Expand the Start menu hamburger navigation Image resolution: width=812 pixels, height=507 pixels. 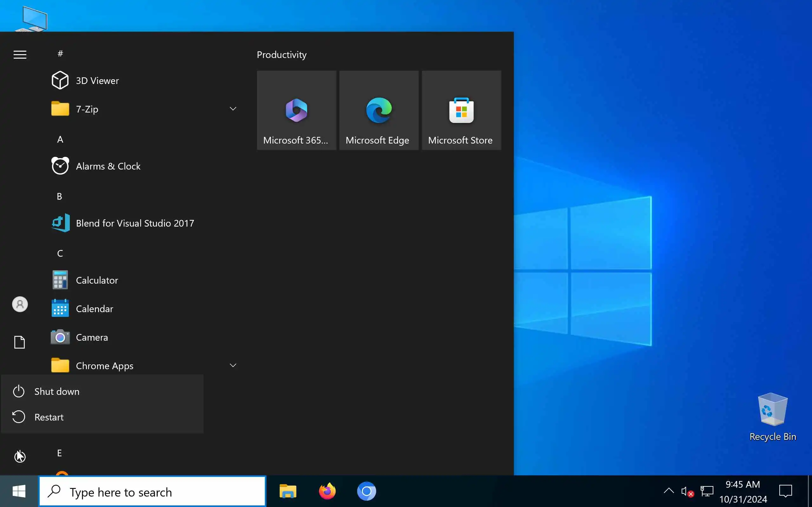[20, 55]
